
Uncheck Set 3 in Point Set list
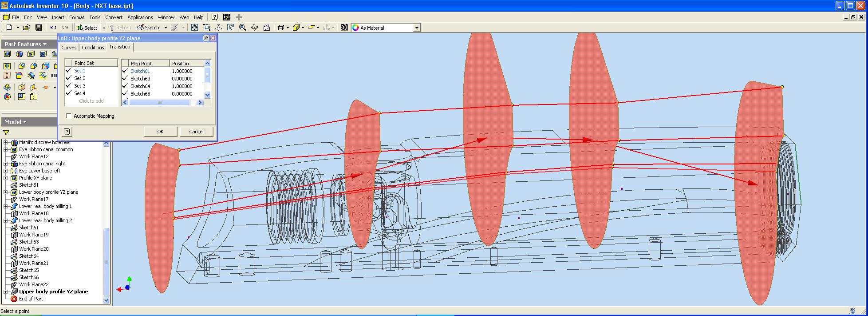[68, 86]
